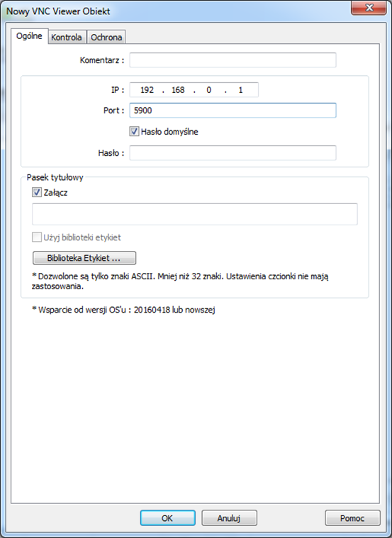Click the ASCII characters restriction note

[180, 281]
